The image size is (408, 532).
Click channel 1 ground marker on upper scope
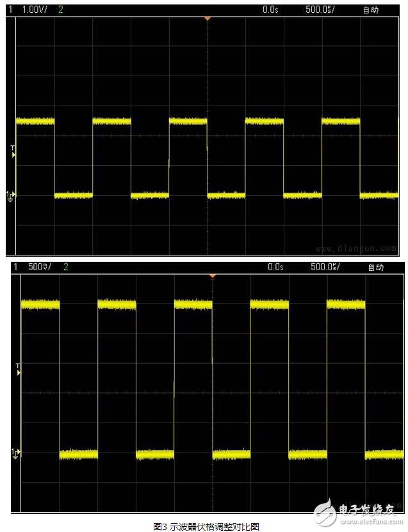tap(11, 195)
